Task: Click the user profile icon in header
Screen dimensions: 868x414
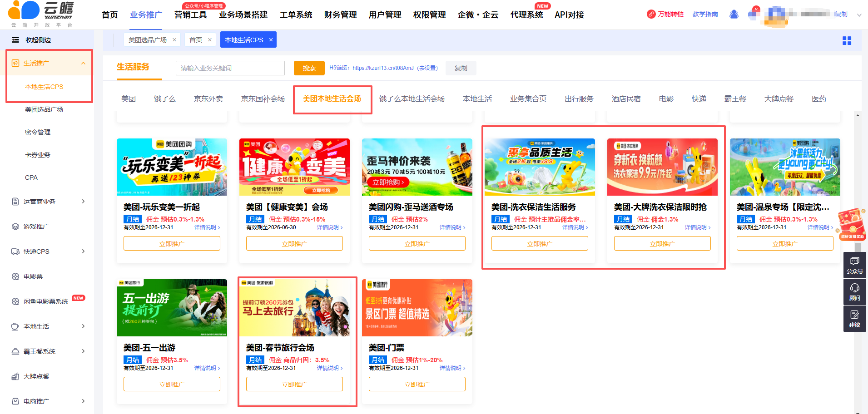Action: (734, 15)
